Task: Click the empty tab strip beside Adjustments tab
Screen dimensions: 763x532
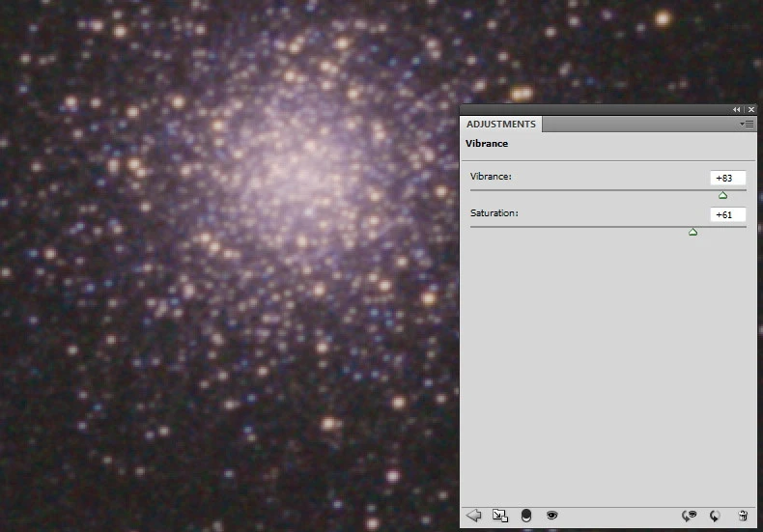Action: [637, 125]
